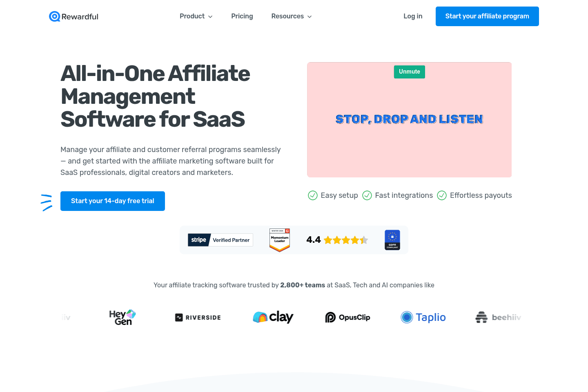Expand the Product dropdown menu
Screen dimensions: 588x392
coord(196,16)
